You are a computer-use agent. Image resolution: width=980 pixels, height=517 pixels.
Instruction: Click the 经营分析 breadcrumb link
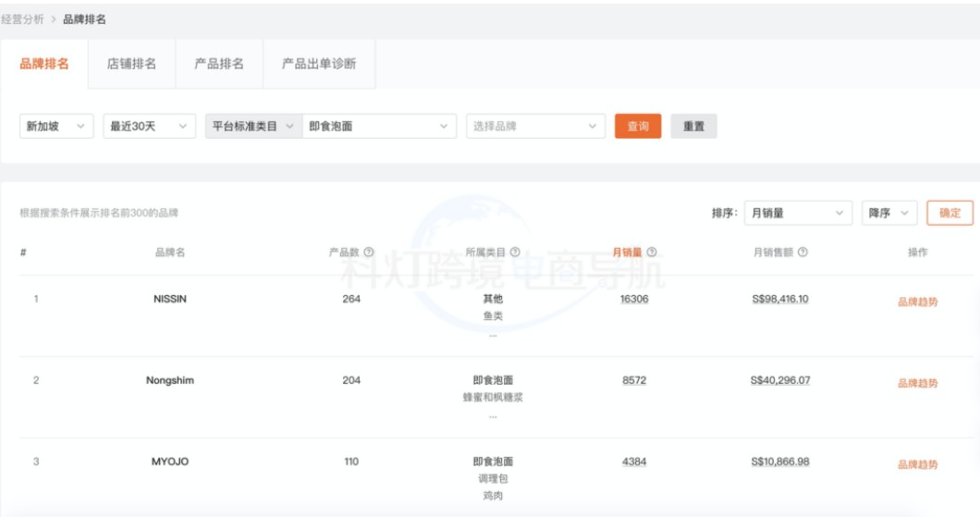(22, 19)
